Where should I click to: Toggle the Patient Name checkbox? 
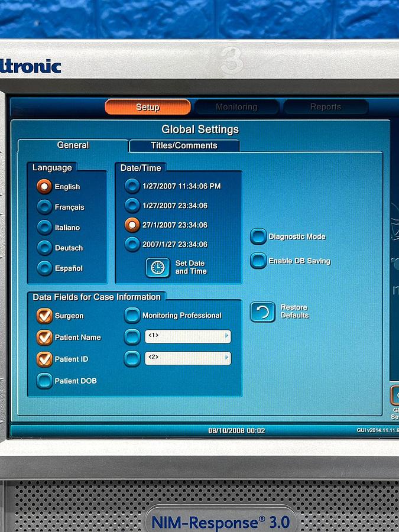[x=44, y=337]
